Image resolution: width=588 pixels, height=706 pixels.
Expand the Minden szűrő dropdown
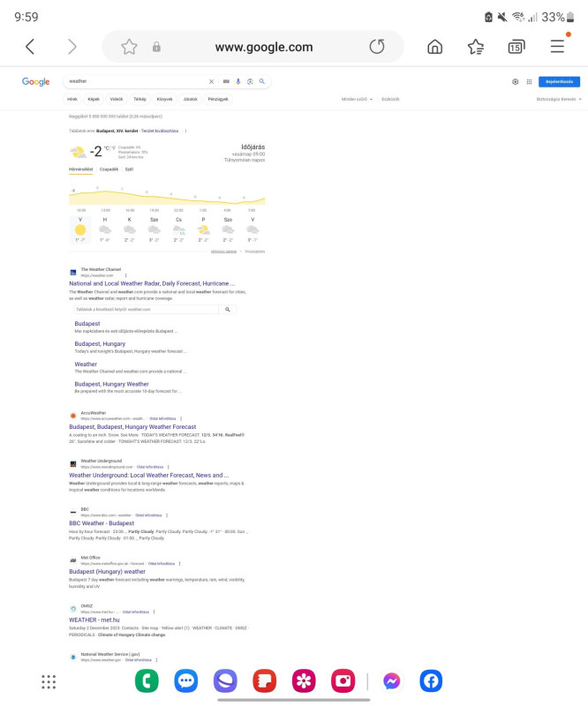pos(357,99)
